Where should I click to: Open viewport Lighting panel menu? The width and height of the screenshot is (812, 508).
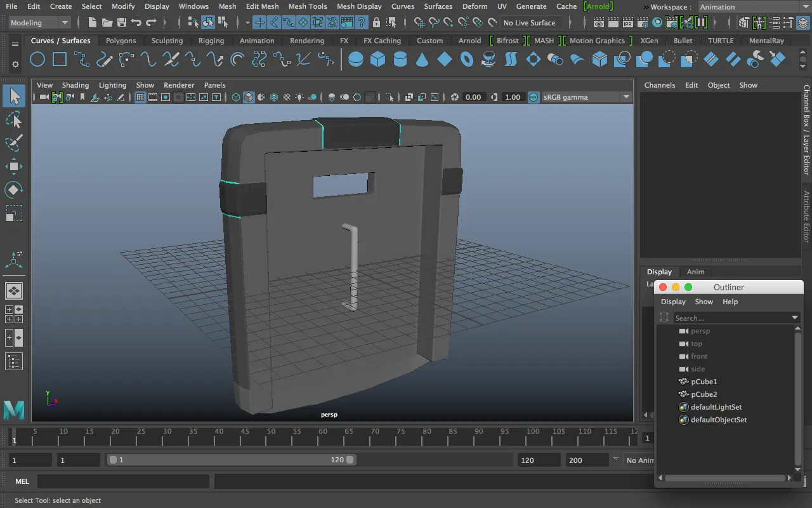tap(112, 85)
